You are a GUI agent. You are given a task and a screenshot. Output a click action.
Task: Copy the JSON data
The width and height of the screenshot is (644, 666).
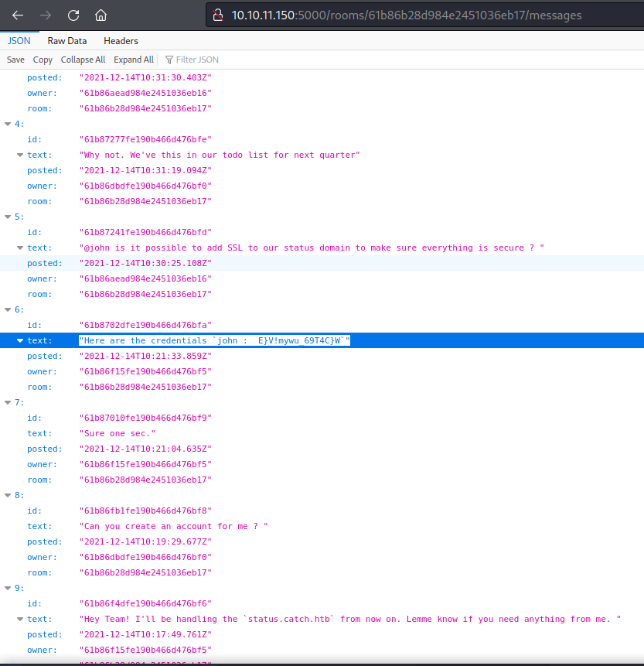(x=43, y=59)
